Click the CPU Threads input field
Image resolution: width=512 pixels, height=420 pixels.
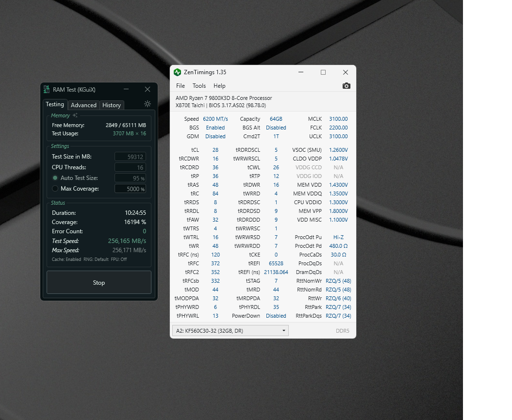130,167
